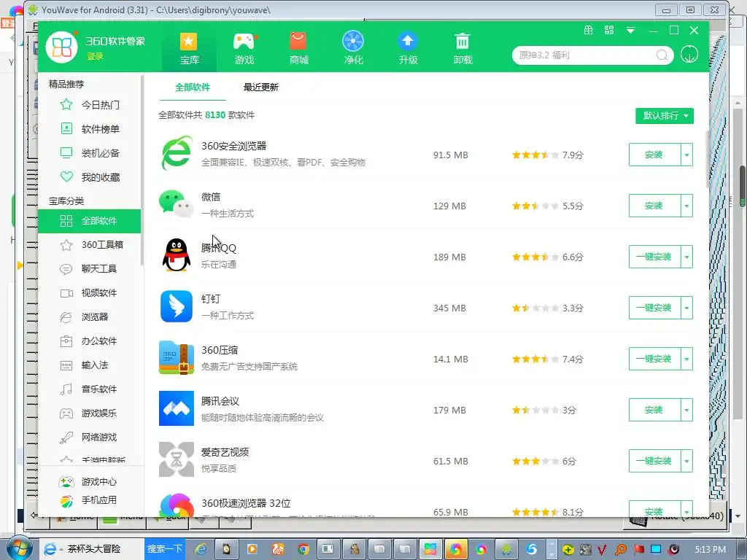One-click install 360压缩
Image resolution: width=747 pixels, height=560 pixels.
tap(654, 359)
